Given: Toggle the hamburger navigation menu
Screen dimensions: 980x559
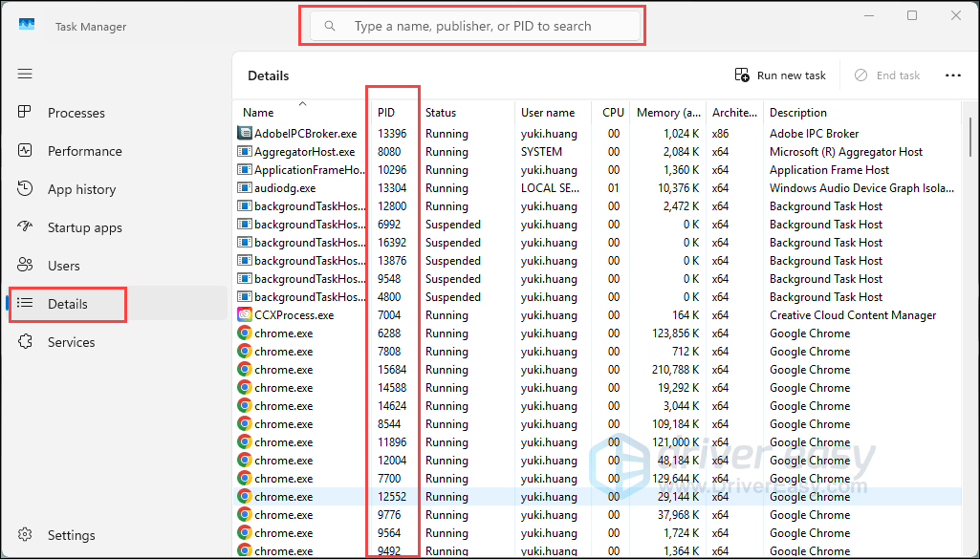Looking at the screenshot, I should 25,74.
